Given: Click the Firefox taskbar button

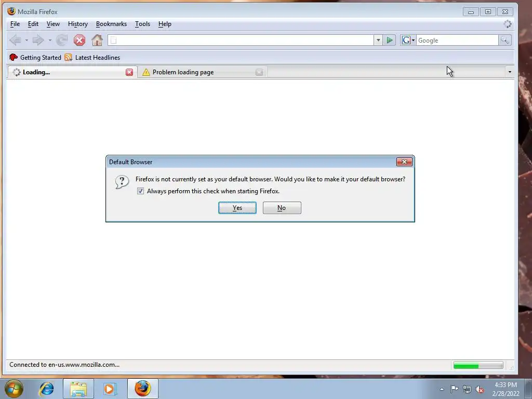Looking at the screenshot, I should pyautogui.click(x=143, y=389).
